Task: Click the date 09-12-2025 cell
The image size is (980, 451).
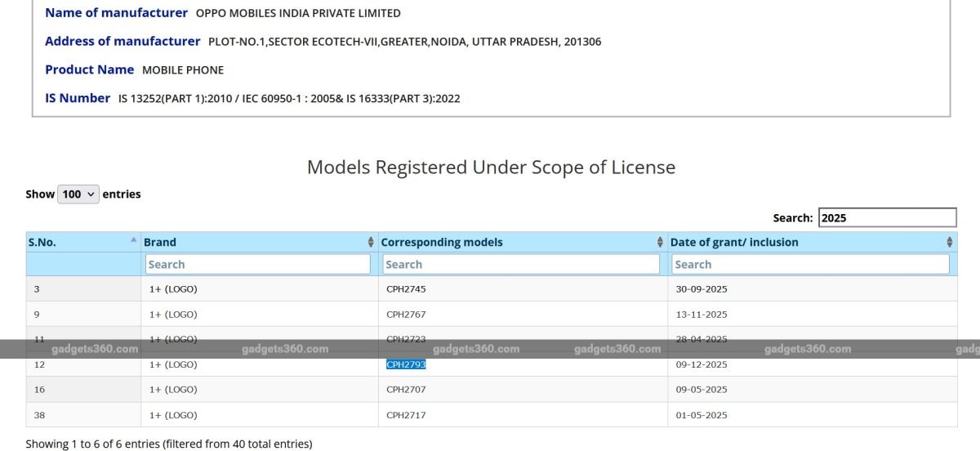Action: (702, 365)
